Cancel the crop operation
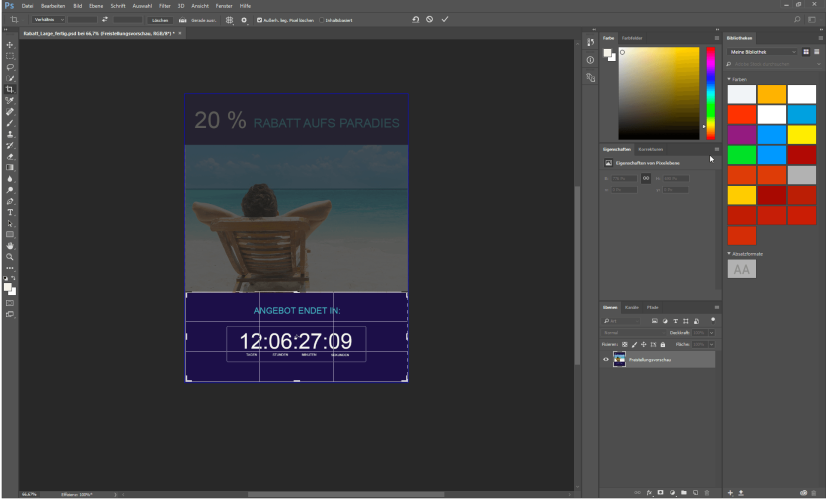 tap(430, 19)
